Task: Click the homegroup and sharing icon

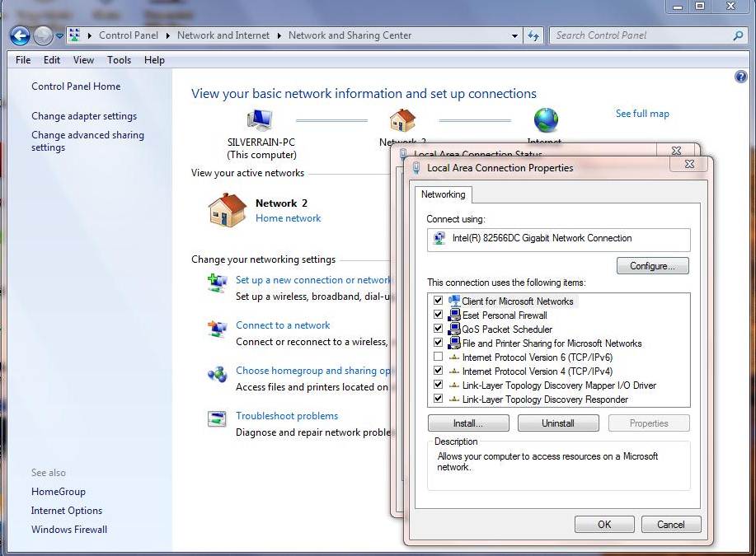Action: (217, 373)
